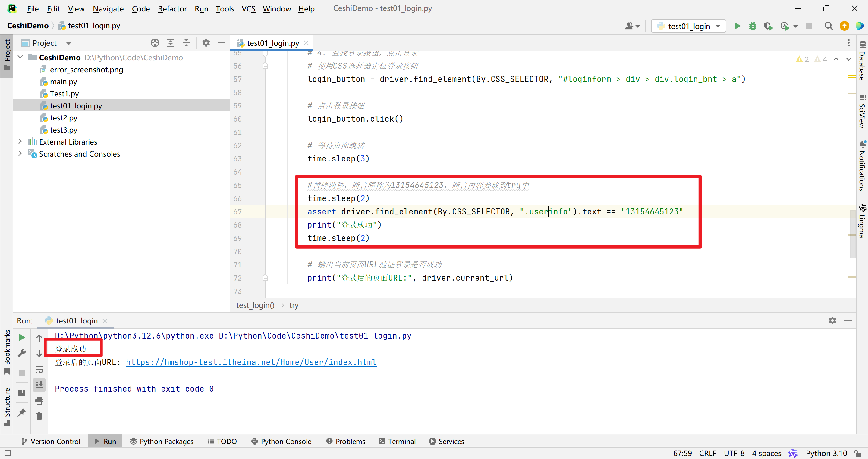Viewport: 868px width, 459px height.
Task: Hide the Project tool window
Action: (222, 43)
